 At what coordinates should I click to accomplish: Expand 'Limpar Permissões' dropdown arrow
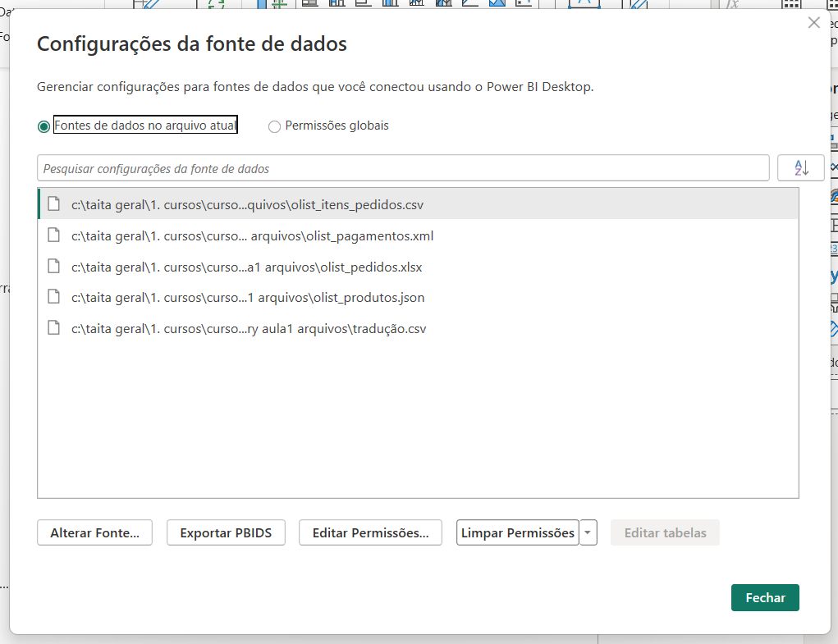click(x=588, y=532)
